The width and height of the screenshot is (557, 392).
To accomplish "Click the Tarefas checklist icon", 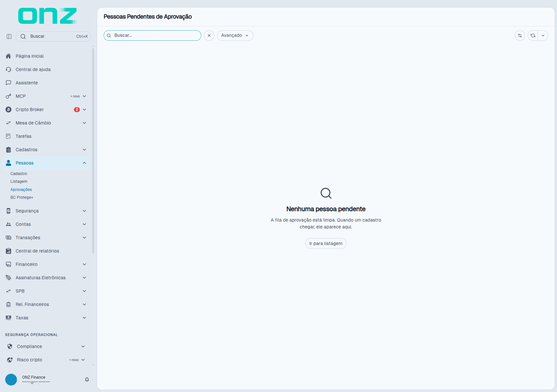I will pyautogui.click(x=8, y=136).
